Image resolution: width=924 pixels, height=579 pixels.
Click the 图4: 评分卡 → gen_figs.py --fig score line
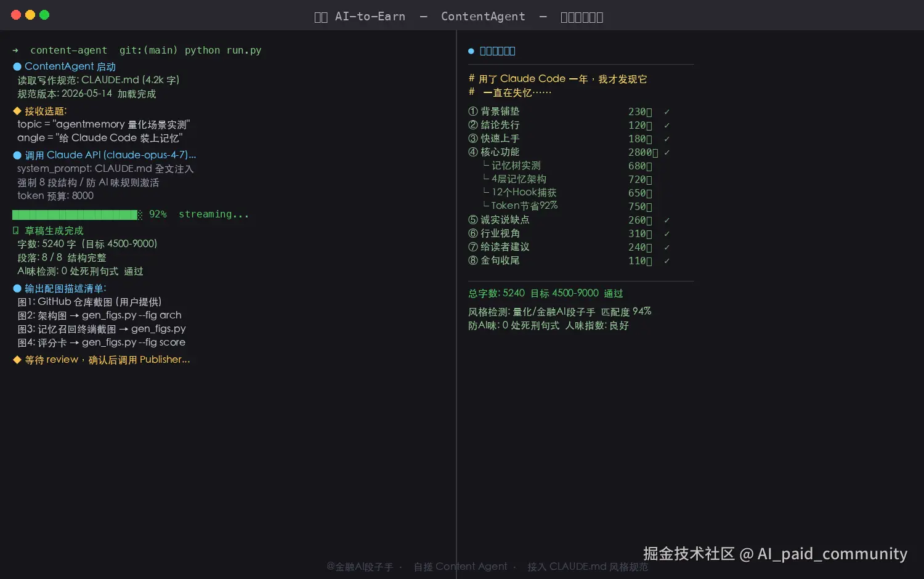(102, 342)
